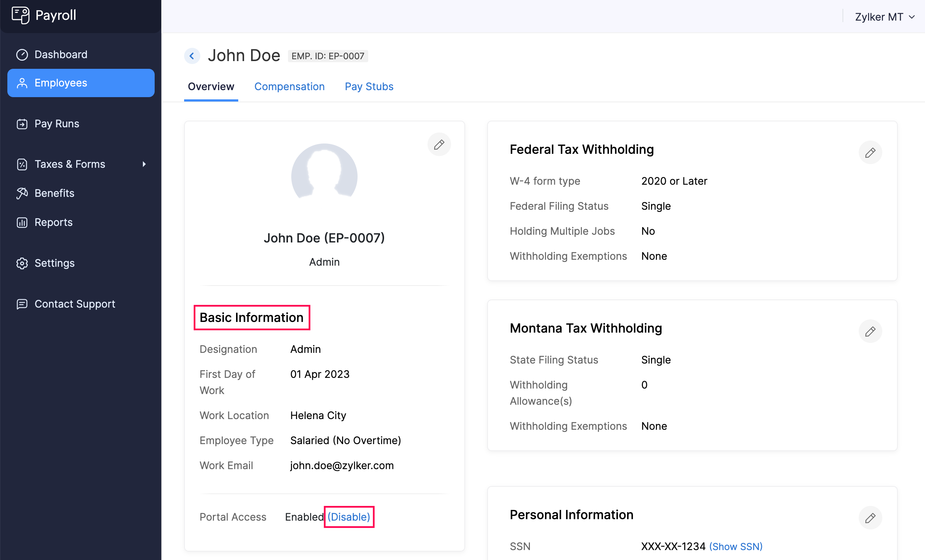
Task: Open Contact Support
Action: tap(75, 304)
